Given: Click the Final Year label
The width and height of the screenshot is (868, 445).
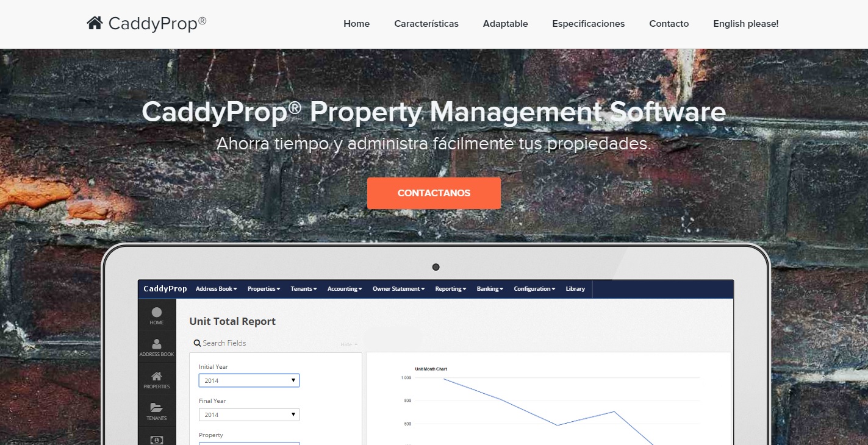Looking at the screenshot, I should coord(212,401).
